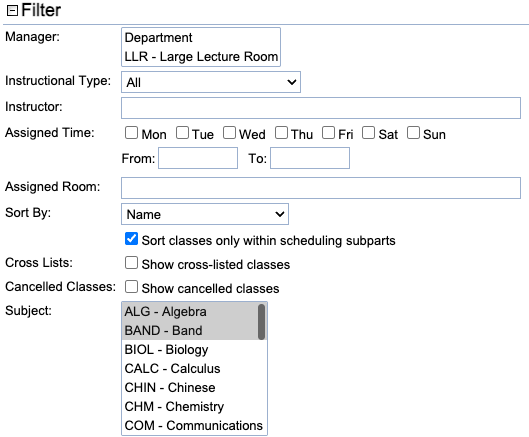Screen dimensions: 529x437
Task: Click the From time field
Action: (198, 158)
